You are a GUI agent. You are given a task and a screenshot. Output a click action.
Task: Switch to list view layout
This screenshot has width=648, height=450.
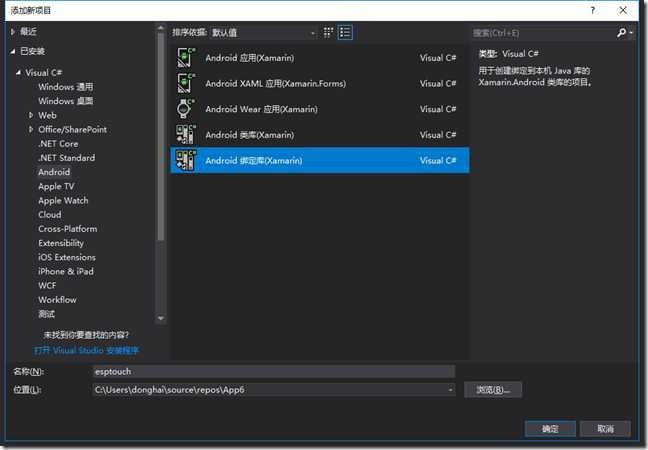coord(345,32)
